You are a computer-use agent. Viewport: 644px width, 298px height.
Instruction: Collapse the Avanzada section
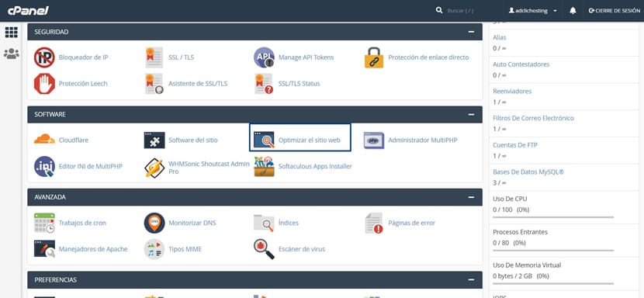pyautogui.click(x=471, y=197)
